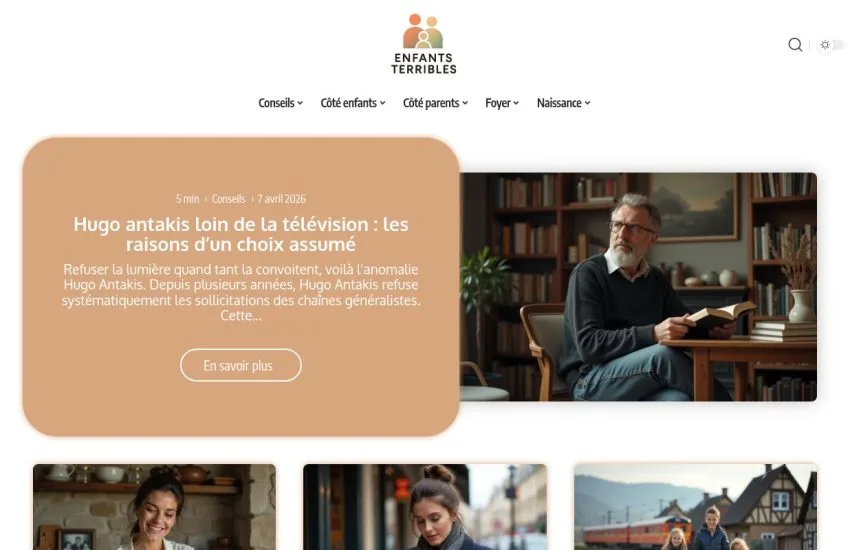Click the Conseils navigation label
The height and width of the screenshot is (550, 850).
coord(276,103)
